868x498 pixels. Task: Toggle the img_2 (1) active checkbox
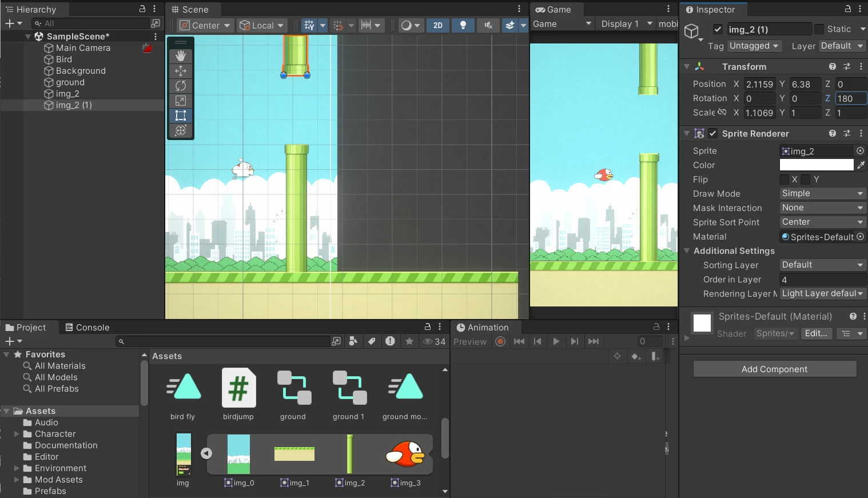(718, 29)
